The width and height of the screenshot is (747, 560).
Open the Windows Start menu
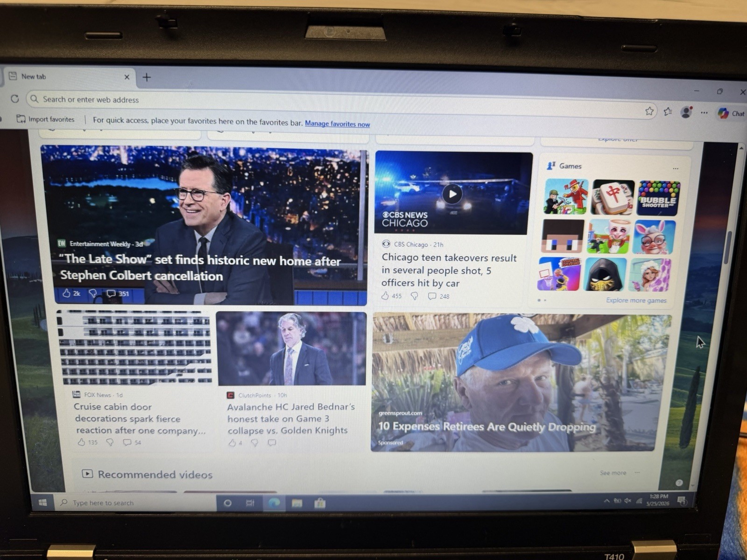tap(42, 502)
